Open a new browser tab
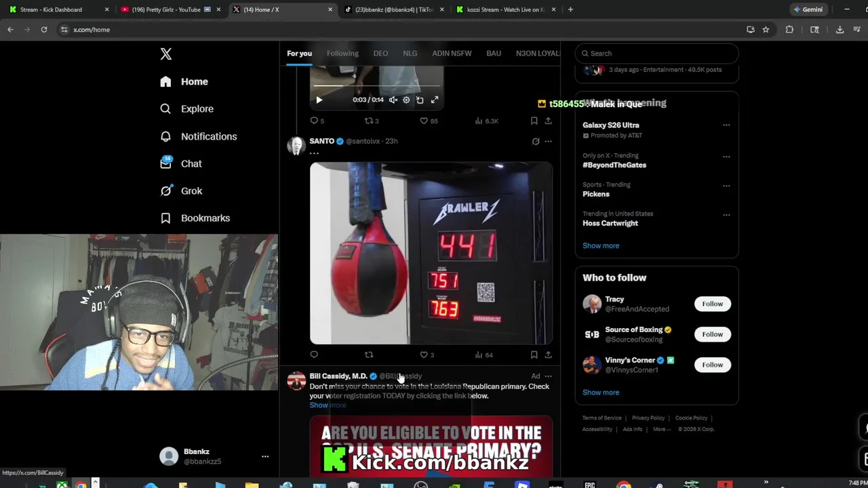The width and height of the screenshot is (868, 488). [x=570, y=9]
